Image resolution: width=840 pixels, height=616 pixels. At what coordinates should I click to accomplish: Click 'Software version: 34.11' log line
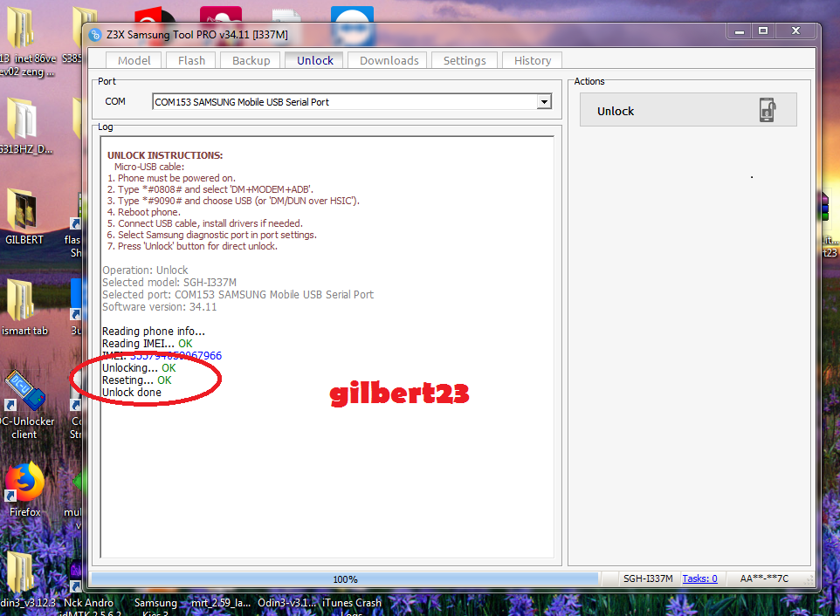[160, 307]
